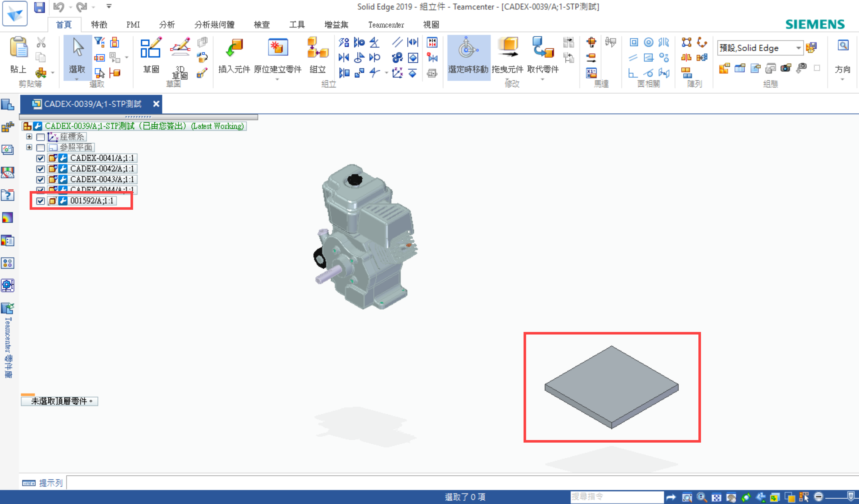Open the paste-special dropdown arrow in 剪貼簿

coord(53,72)
